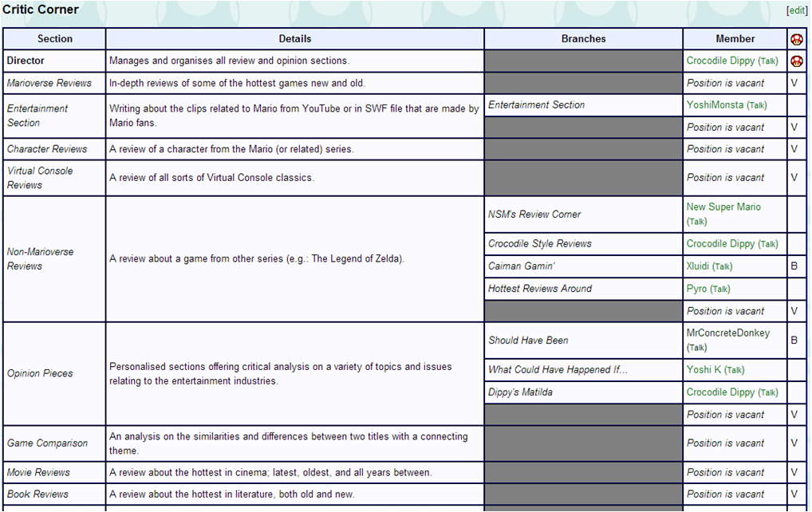Open the New Super Mario user page
This screenshot has height=512, width=812.
pos(723,207)
